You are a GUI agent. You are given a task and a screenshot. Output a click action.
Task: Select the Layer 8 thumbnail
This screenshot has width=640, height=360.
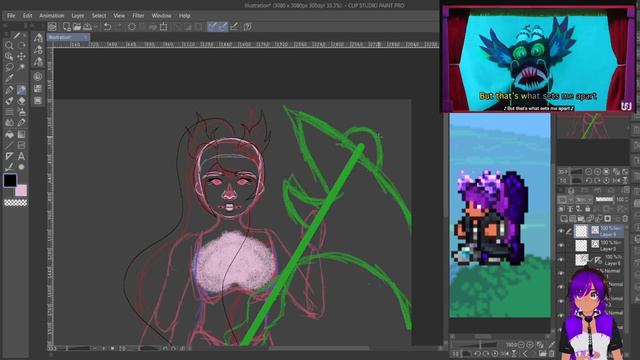pos(581,245)
